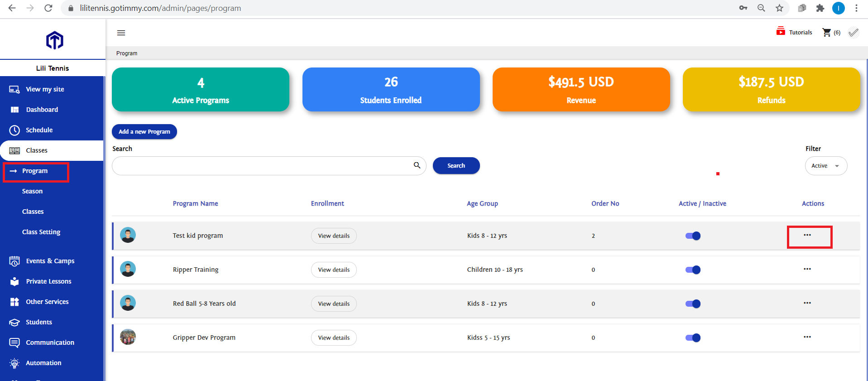View details for Gripper Dev Program
868x381 pixels.
pos(334,338)
